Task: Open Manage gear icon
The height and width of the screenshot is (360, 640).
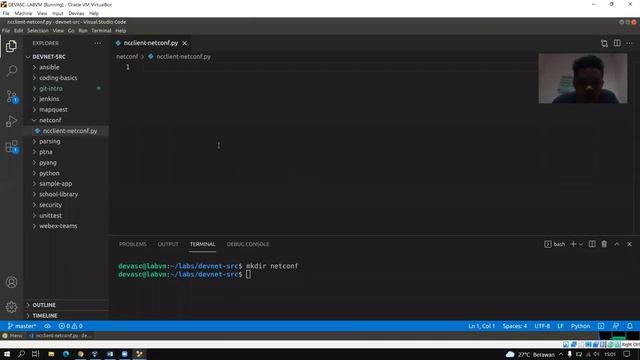Action: pos(11,307)
